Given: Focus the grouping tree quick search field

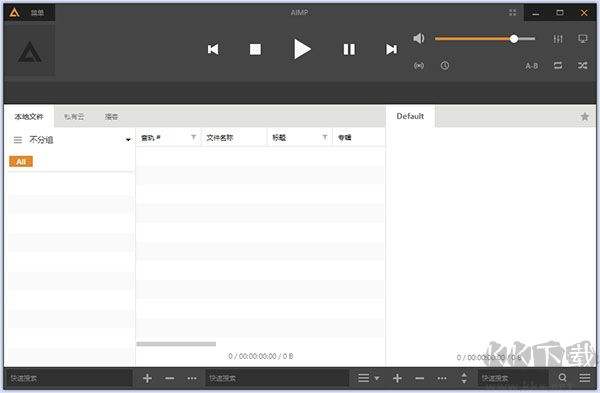Looking at the screenshot, I should 69,378.
